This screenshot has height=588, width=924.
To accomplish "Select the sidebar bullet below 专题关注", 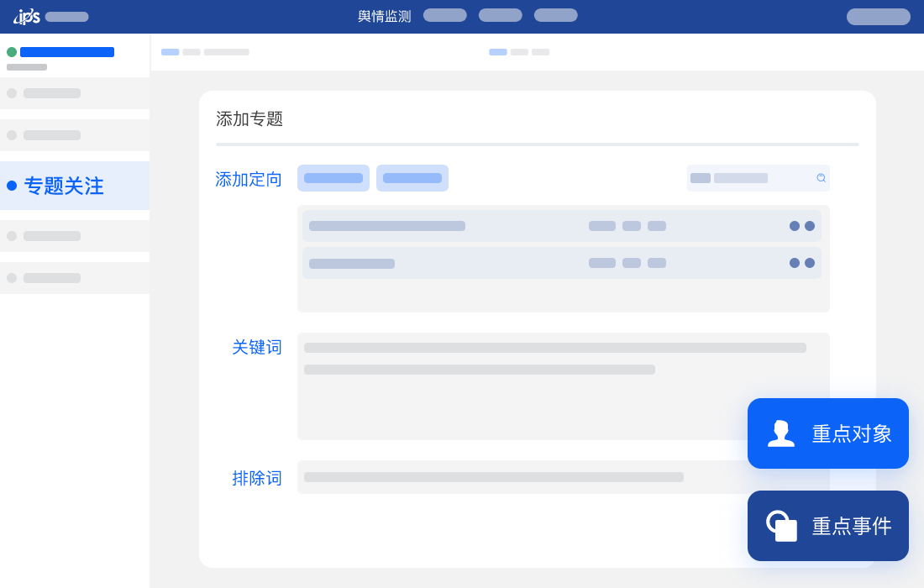I will tap(12, 236).
